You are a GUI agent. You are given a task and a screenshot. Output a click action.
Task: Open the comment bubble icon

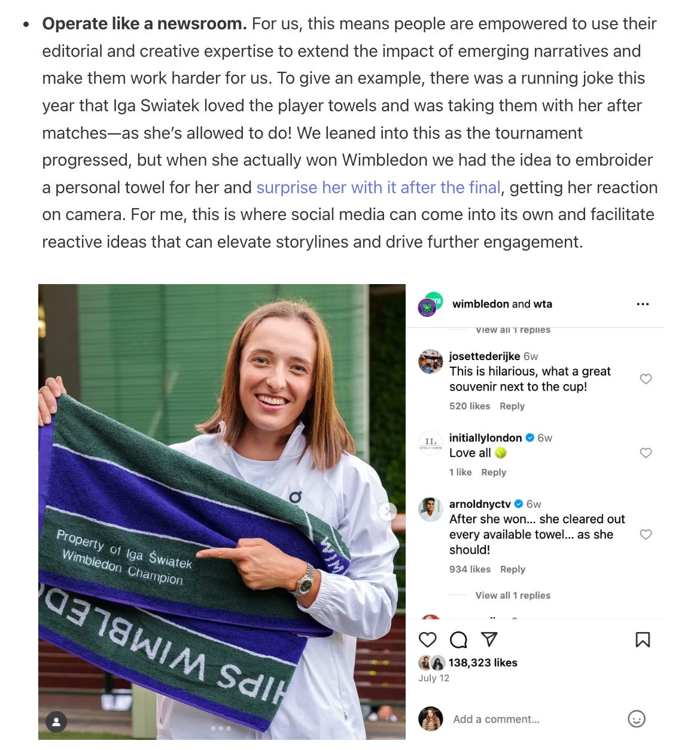458,640
